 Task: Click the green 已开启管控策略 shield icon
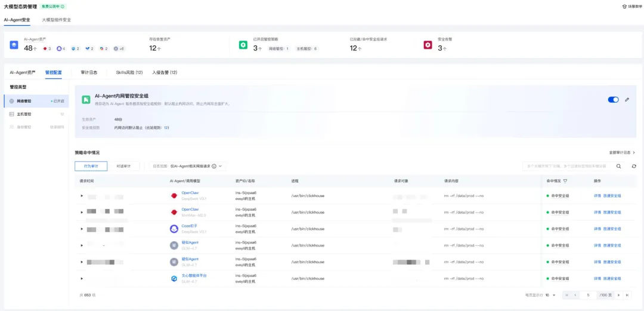pyautogui.click(x=243, y=45)
